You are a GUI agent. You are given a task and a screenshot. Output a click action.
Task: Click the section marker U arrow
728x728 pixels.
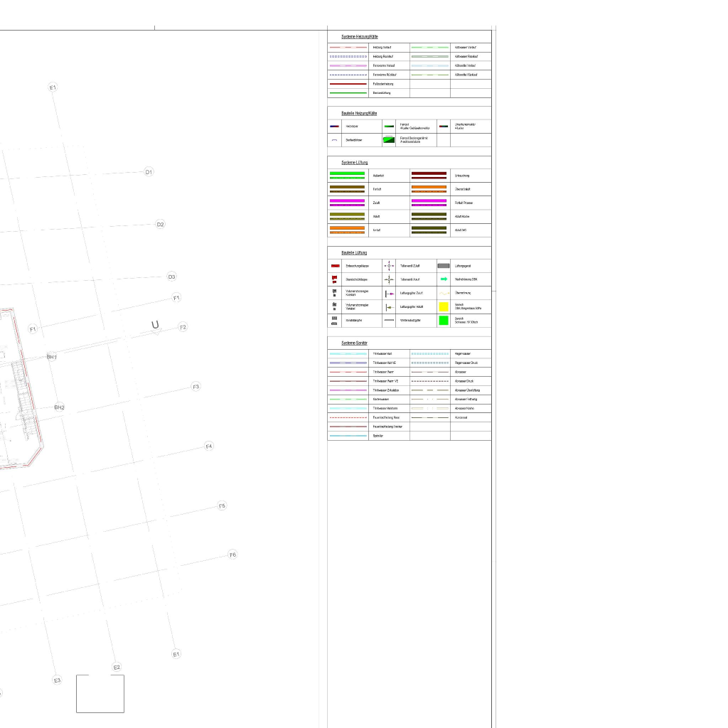coord(156,326)
